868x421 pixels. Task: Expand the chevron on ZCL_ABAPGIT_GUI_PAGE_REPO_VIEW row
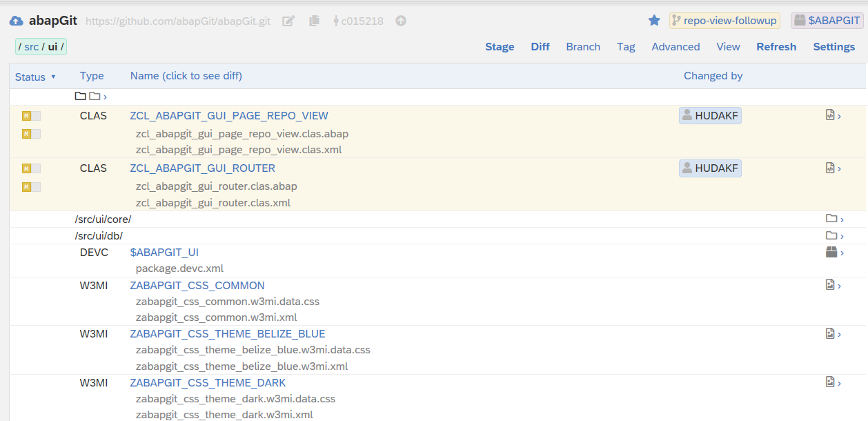[x=840, y=117]
